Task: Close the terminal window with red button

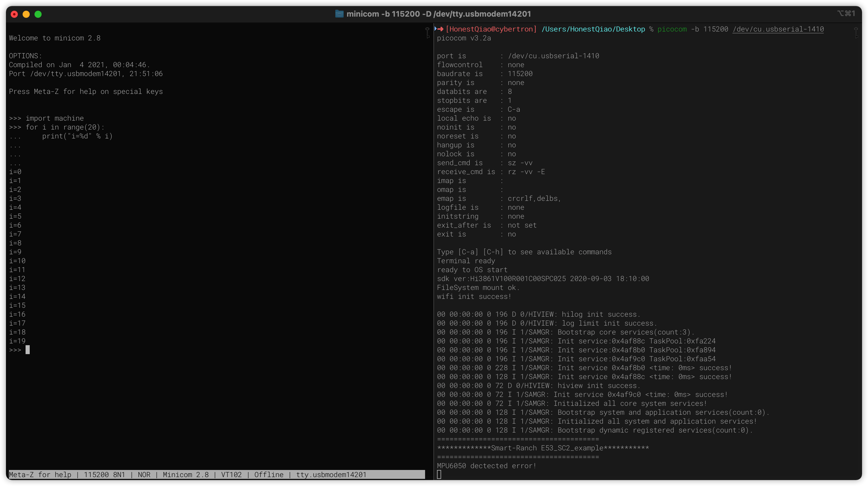Action: point(14,14)
